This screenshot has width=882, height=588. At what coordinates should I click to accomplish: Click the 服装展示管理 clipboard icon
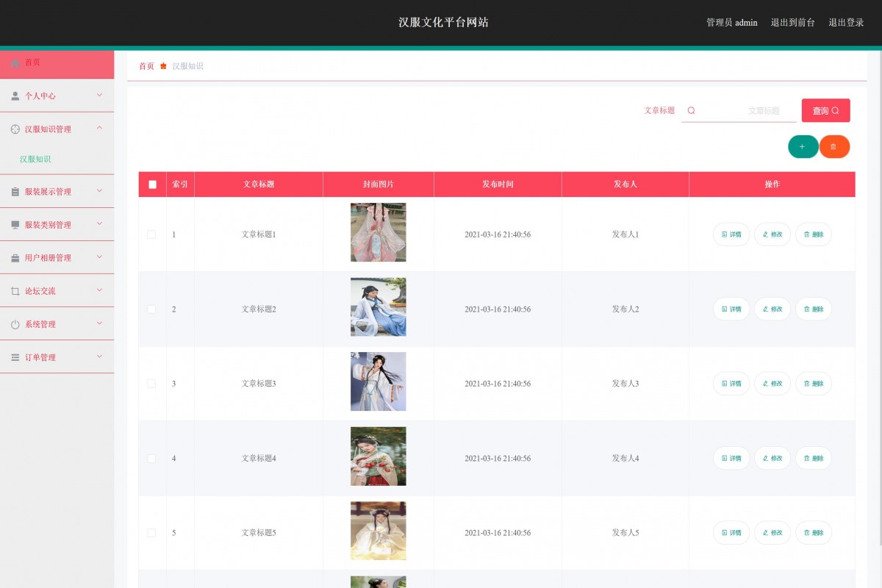click(15, 192)
